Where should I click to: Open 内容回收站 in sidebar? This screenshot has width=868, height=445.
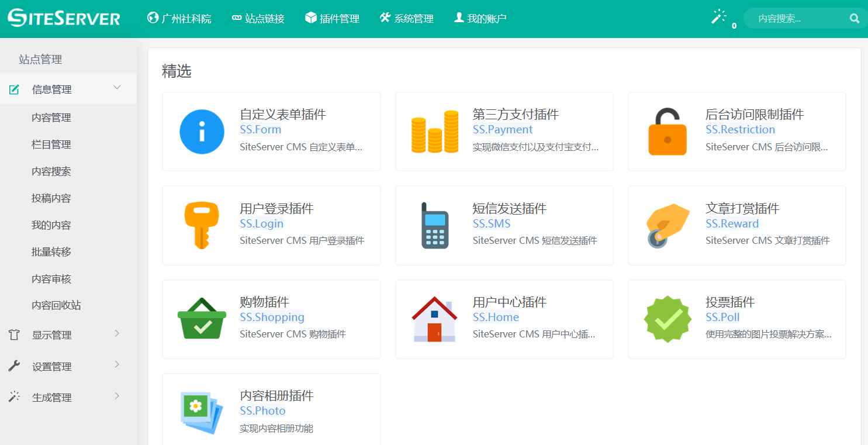(56, 305)
